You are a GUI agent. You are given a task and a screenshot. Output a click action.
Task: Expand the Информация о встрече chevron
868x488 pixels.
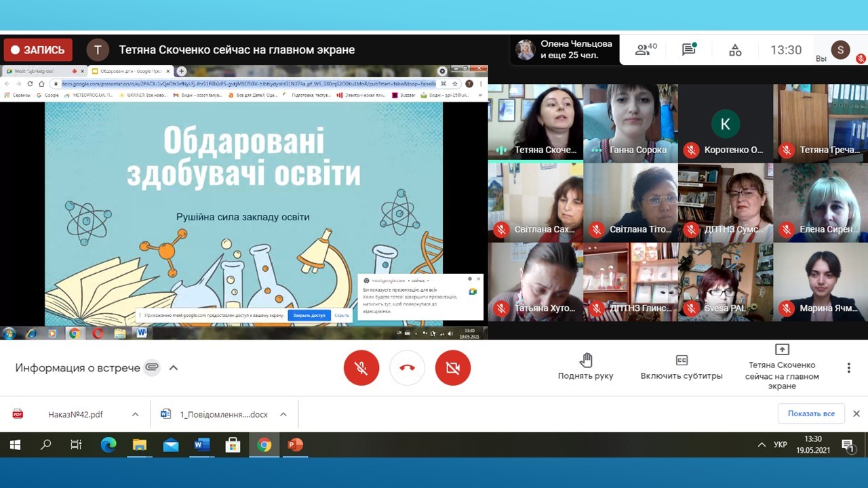click(x=174, y=368)
